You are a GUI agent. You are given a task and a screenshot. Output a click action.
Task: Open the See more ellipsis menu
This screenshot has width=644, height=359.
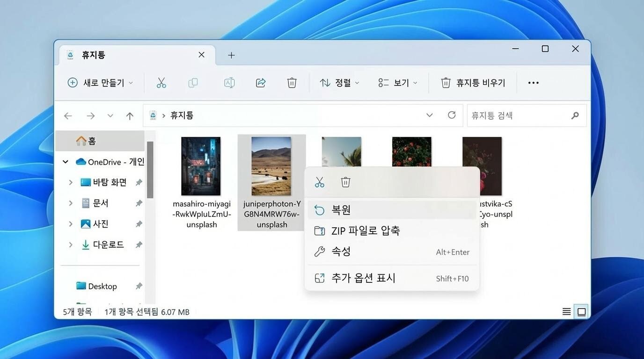(x=534, y=83)
